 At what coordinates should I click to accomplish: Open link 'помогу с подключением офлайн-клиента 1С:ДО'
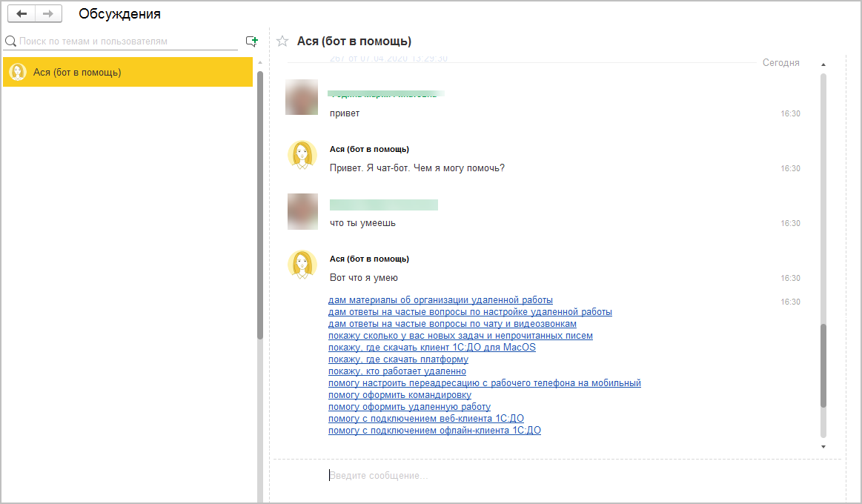(434, 431)
